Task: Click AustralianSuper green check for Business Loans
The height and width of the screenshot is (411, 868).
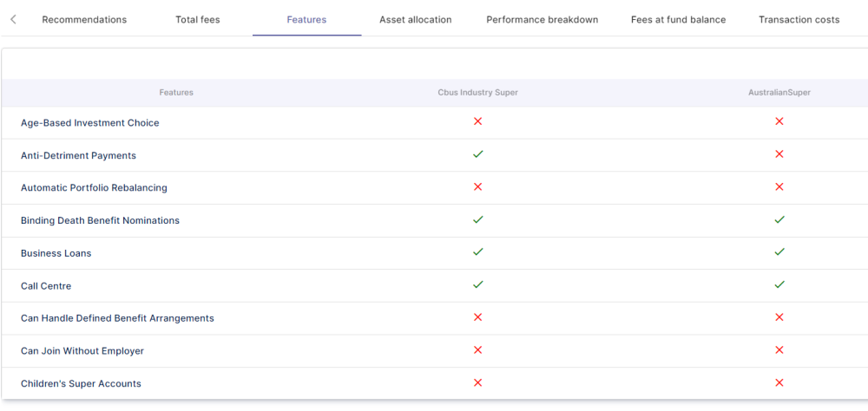Action: pos(779,252)
